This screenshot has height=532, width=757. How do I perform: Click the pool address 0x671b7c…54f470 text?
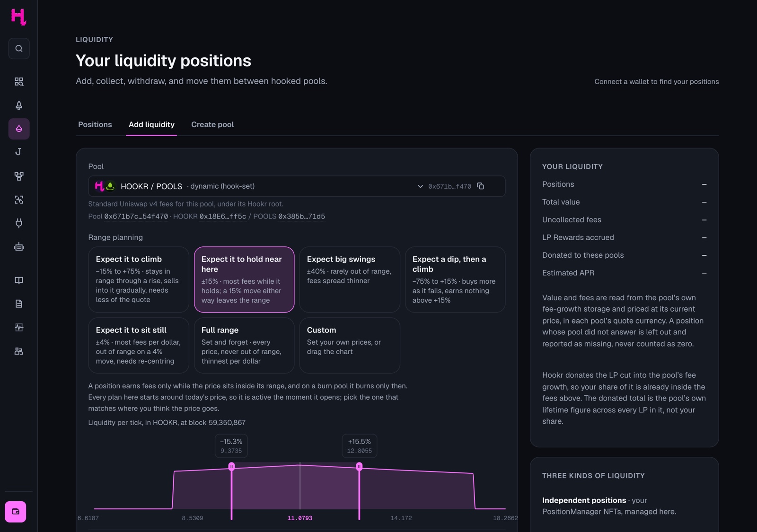coord(136,216)
